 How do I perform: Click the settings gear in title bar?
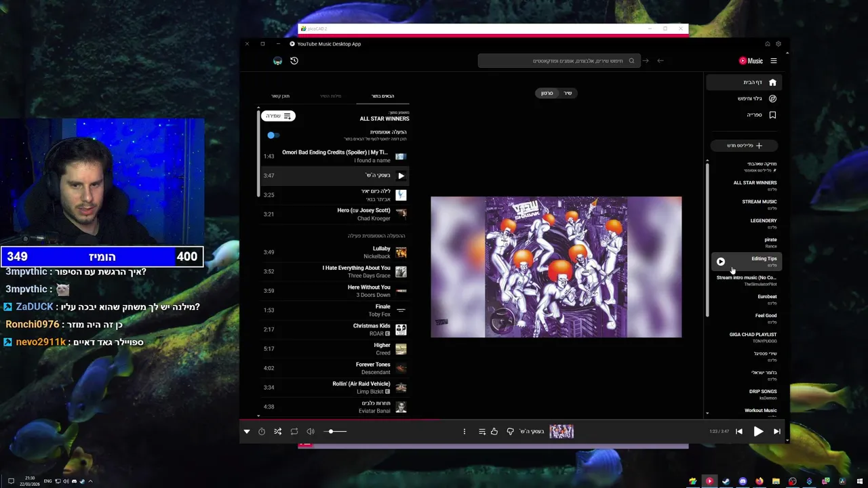[778, 44]
